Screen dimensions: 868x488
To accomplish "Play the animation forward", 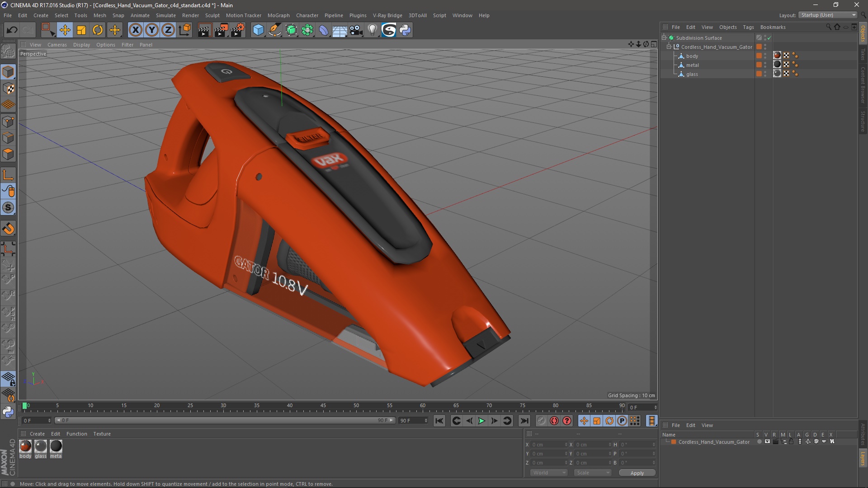I will click(x=481, y=421).
